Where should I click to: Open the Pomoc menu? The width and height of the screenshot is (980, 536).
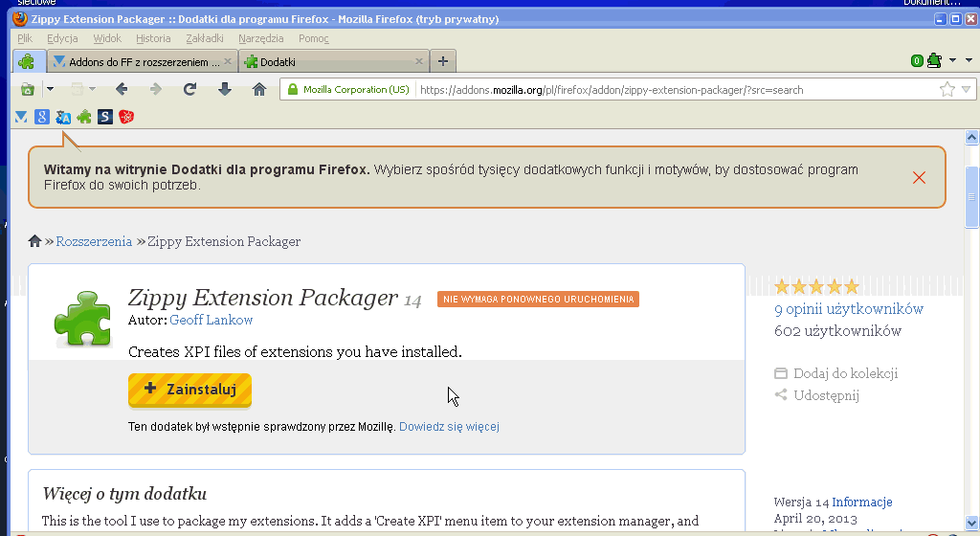click(313, 38)
